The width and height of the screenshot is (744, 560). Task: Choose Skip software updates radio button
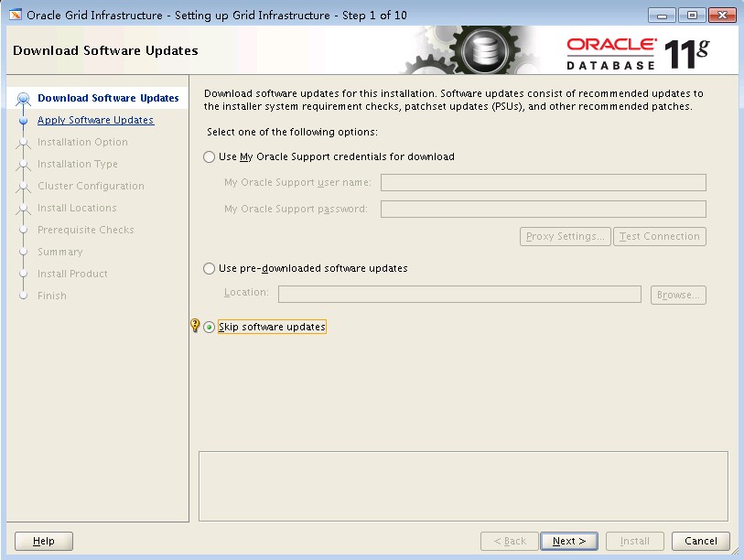pyautogui.click(x=209, y=327)
